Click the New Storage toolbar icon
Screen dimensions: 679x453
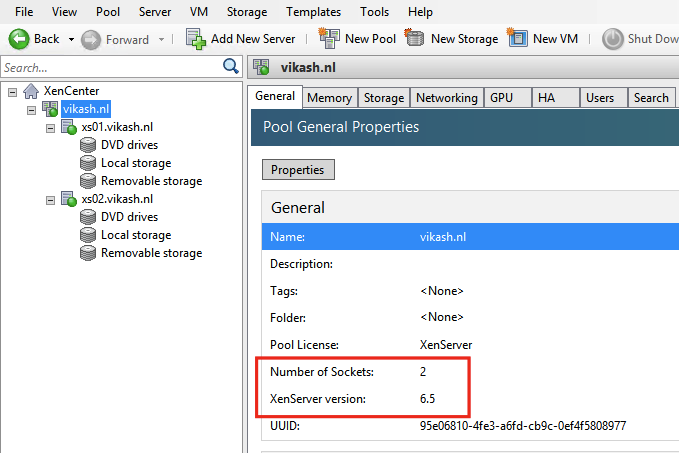(x=414, y=38)
